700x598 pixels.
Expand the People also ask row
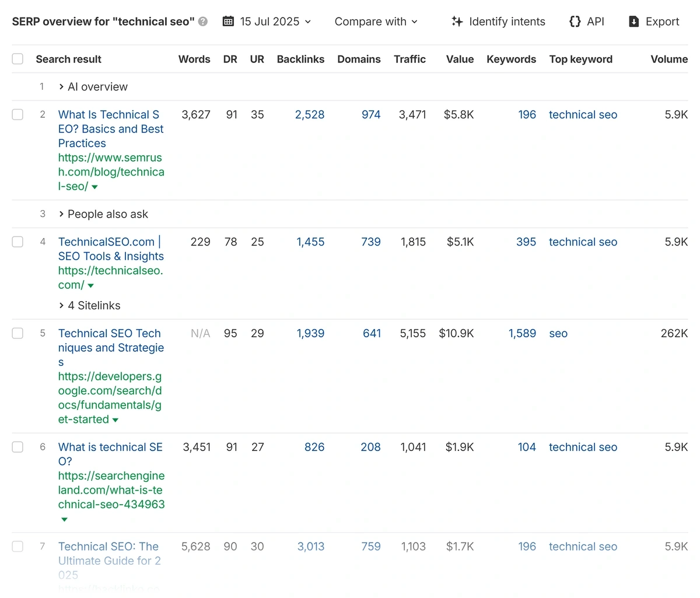103,214
